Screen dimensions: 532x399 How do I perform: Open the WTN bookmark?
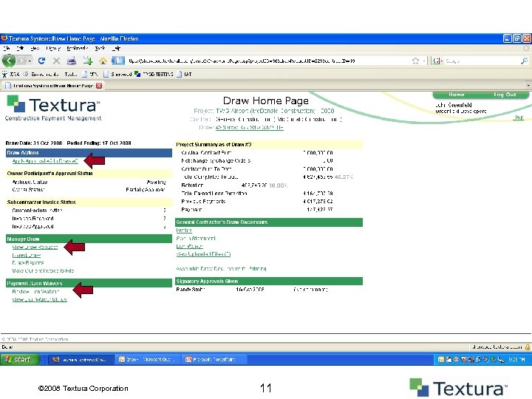(x=90, y=74)
